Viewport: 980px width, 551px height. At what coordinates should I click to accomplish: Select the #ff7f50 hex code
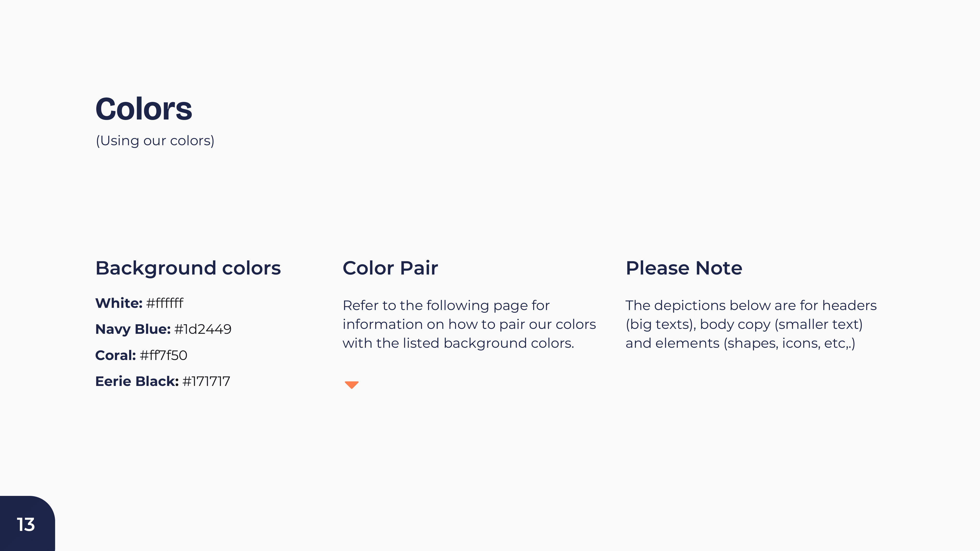click(x=164, y=355)
